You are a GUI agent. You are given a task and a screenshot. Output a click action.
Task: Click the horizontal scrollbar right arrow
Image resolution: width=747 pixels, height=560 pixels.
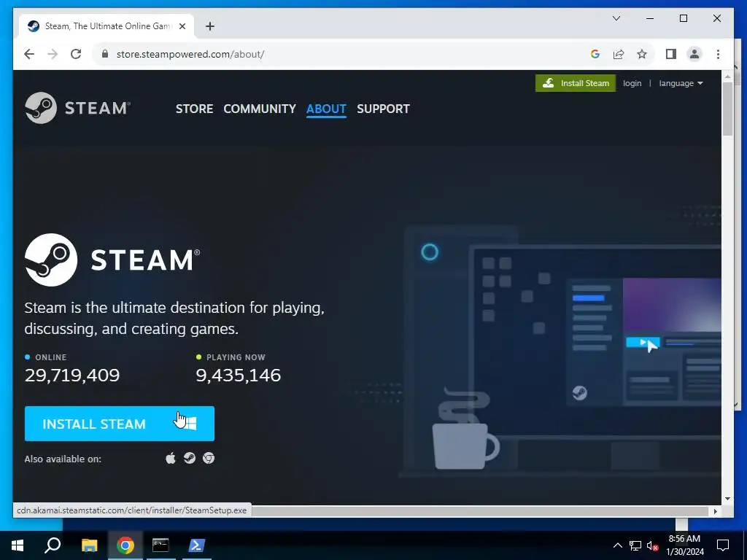pos(715,511)
